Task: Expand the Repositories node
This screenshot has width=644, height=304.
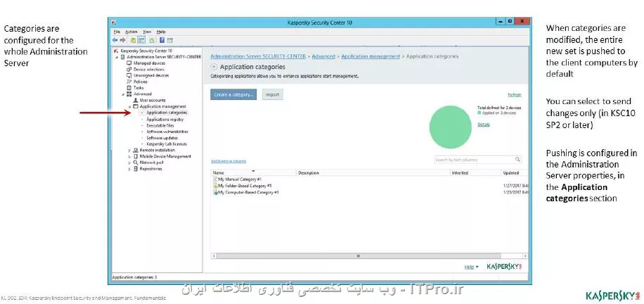Action: tap(130, 169)
